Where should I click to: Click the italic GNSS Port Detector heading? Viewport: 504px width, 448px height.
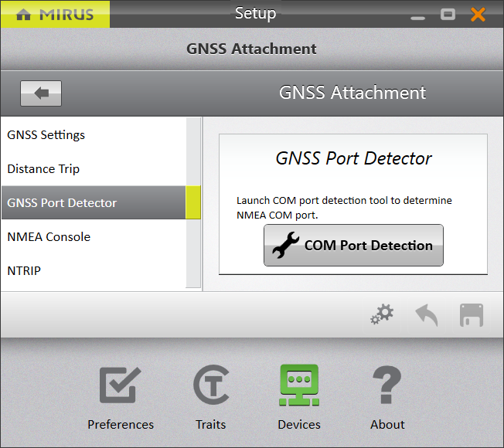(353, 158)
